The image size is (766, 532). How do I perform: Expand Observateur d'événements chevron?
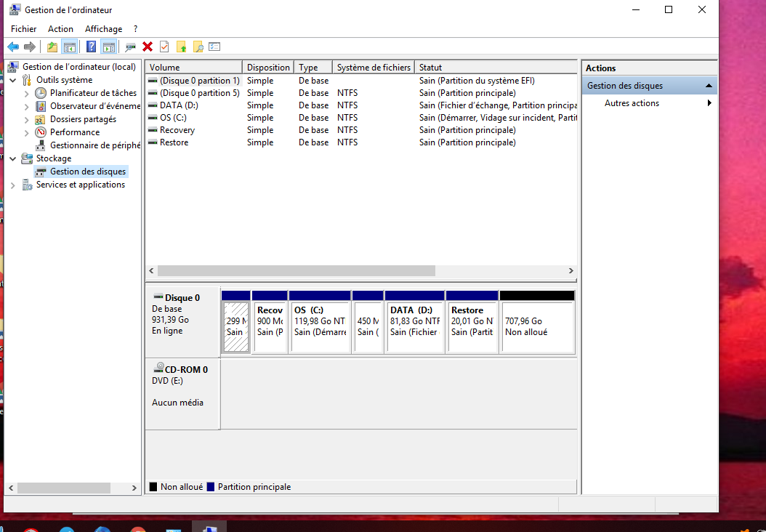click(x=27, y=107)
